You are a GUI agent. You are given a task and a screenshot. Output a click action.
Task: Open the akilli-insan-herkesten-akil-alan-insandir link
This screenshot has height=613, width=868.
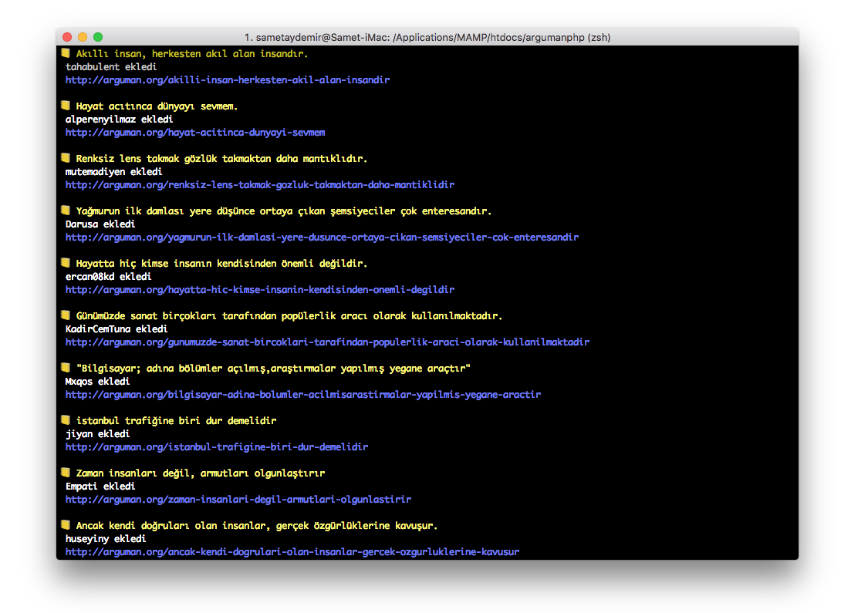(x=228, y=80)
